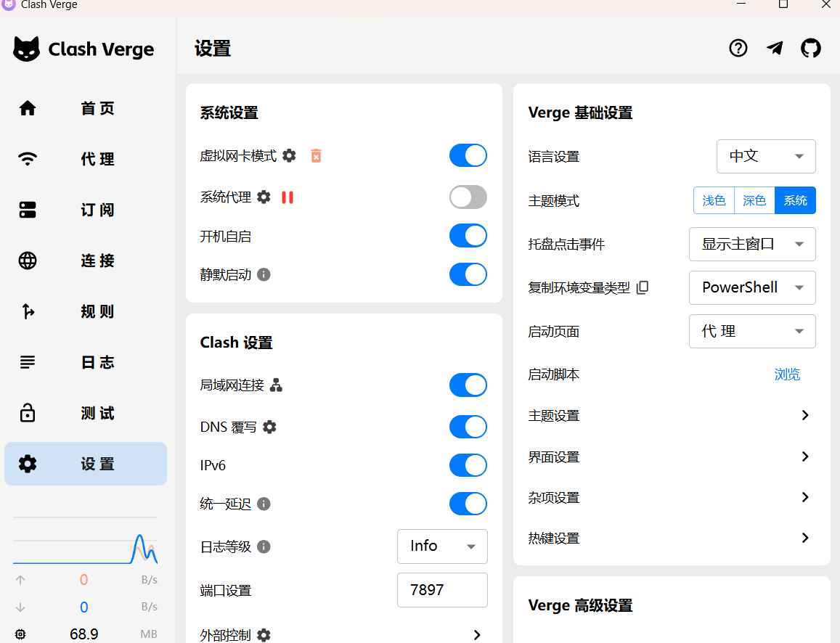Click the branch icon for 规则
Screen dimensions: 840x643
[x=28, y=311]
